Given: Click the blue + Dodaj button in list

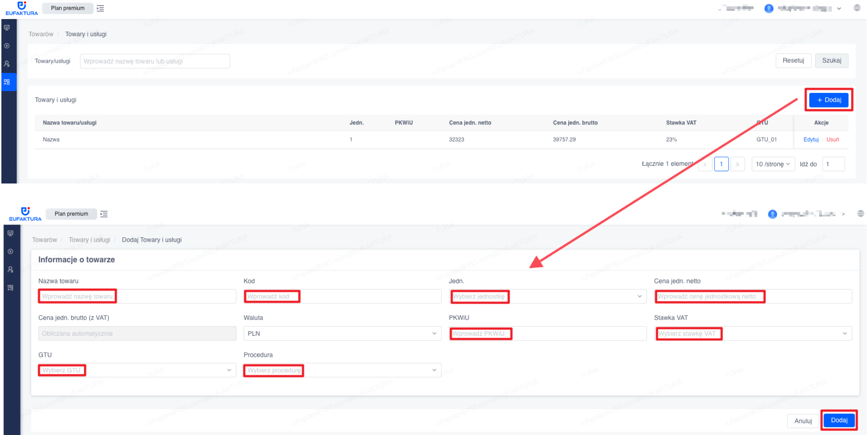Looking at the screenshot, I should 829,100.
